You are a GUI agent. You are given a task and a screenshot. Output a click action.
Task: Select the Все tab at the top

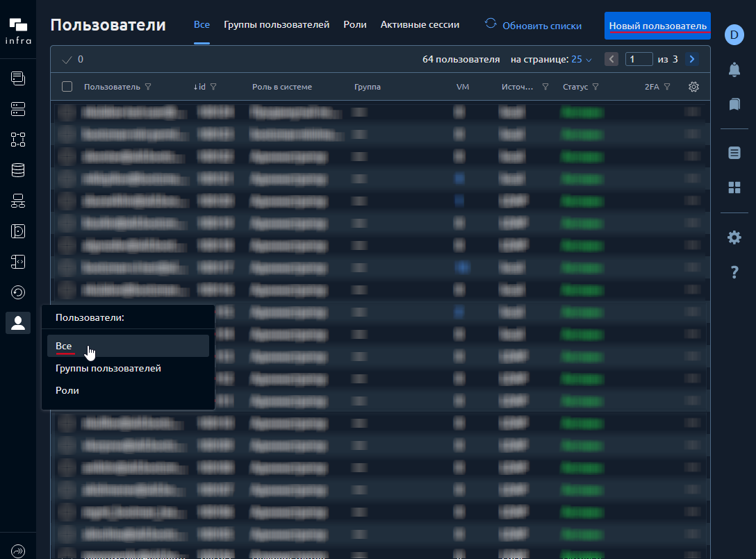[202, 24]
